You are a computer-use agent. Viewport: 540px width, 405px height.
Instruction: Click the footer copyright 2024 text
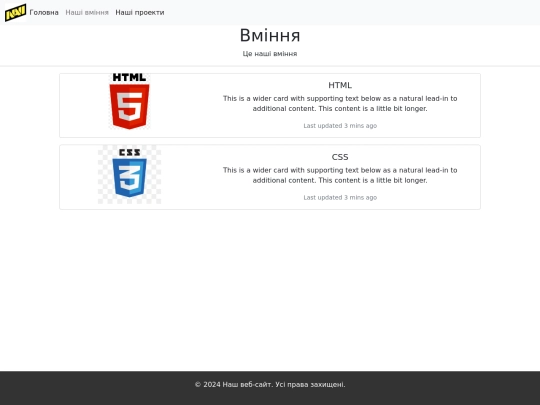pyautogui.click(x=270, y=384)
